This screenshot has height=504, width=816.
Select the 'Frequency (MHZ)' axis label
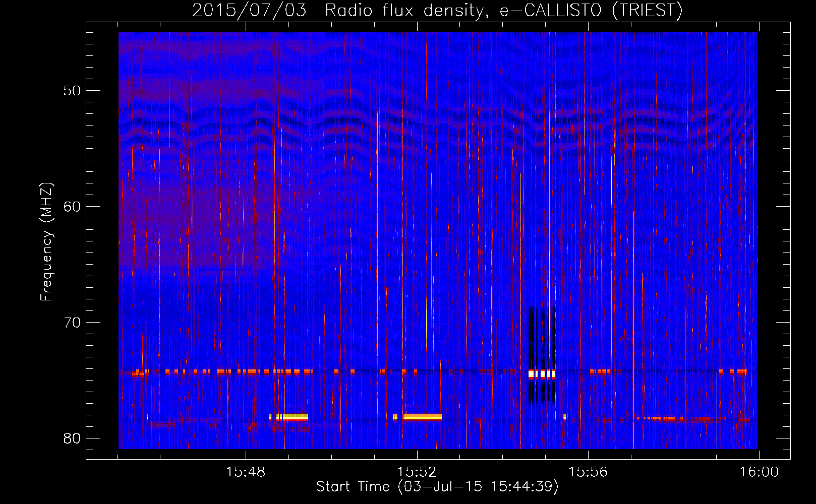(x=46, y=242)
